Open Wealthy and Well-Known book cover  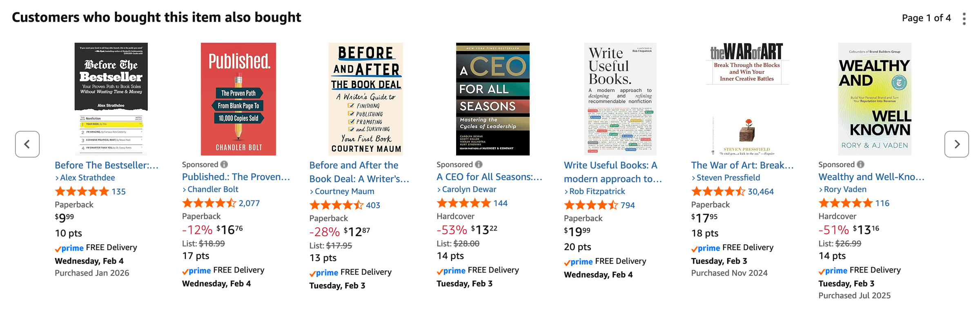(x=874, y=99)
